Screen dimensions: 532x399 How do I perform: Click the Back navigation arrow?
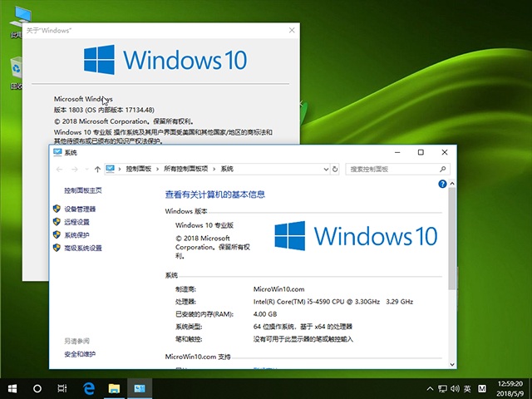[59, 169]
